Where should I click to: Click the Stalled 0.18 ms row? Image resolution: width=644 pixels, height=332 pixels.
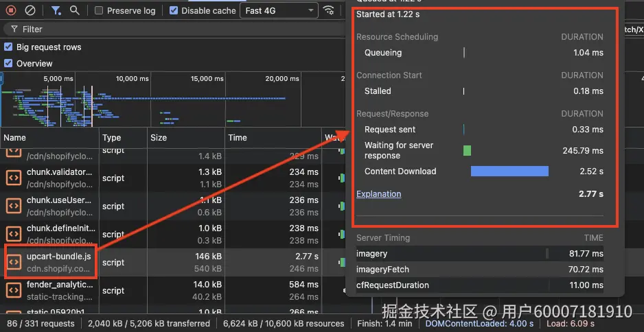click(480, 91)
